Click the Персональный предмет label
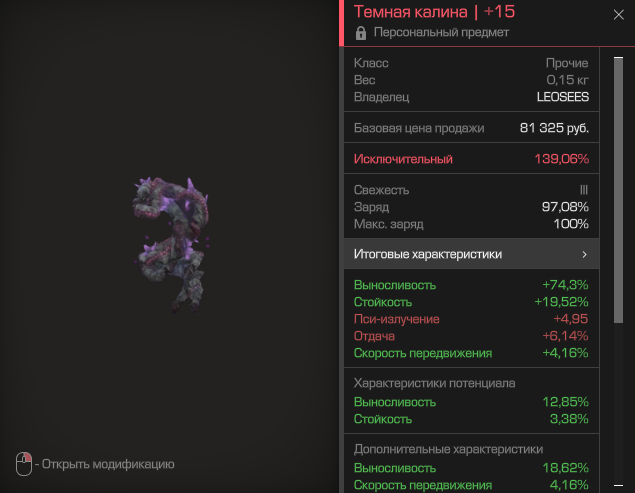 tap(441, 32)
